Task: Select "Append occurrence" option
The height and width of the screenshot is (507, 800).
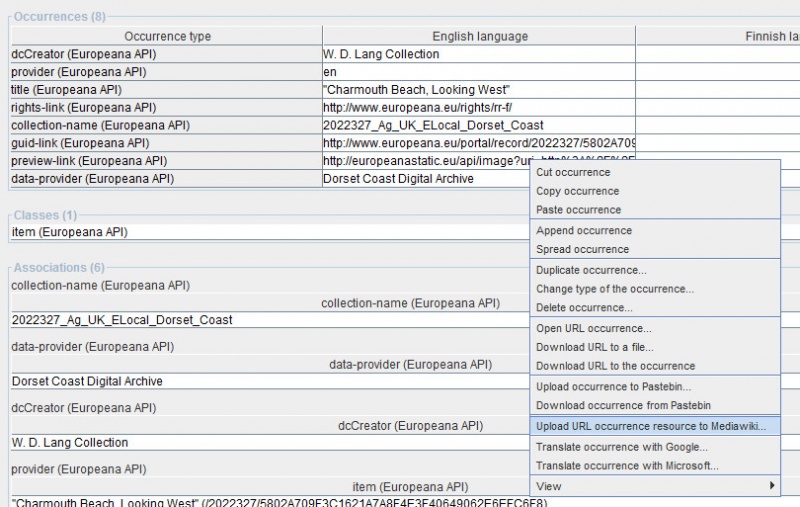Action: pyautogui.click(x=583, y=231)
